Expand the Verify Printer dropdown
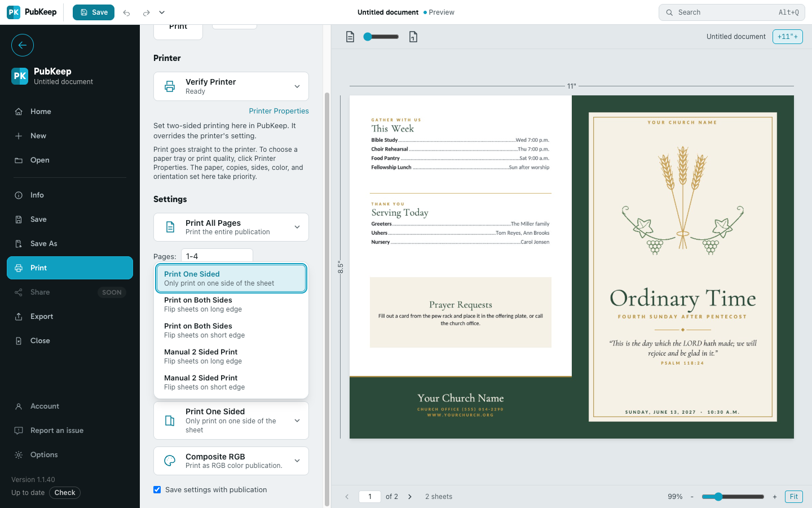This screenshot has height=508, width=812. [x=231, y=86]
